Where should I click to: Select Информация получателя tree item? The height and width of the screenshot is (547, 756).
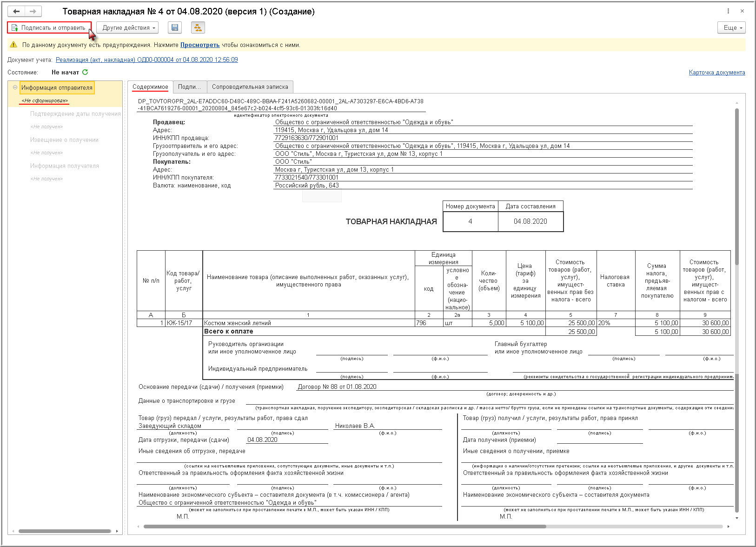pyautogui.click(x=65, y=166)
